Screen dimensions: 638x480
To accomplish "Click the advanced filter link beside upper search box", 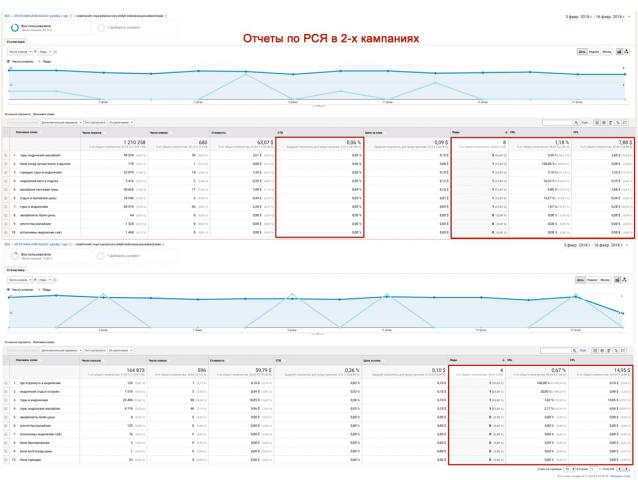I will click(x=585, y=122).
